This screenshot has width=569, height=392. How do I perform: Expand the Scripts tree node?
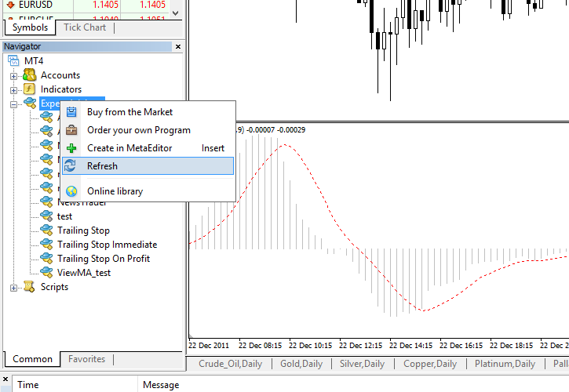coord(13,288)
